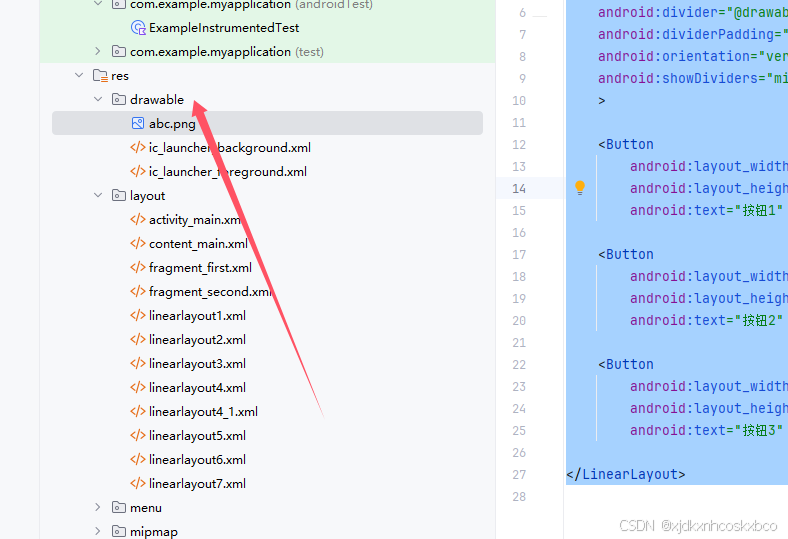This screenshot has width=788, height=539.
Task: Click the linearlayout4_1.xml file icon
Action: click(138, 411)
